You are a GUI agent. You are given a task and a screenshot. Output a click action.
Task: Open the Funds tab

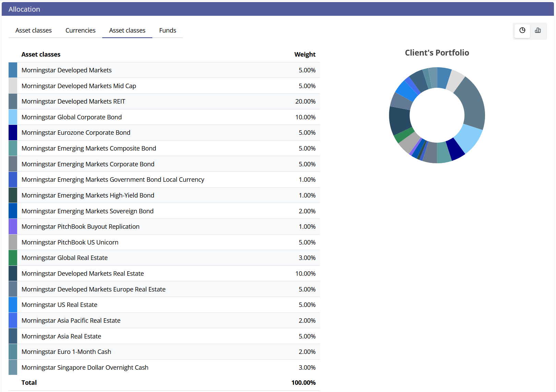(167, 31)
